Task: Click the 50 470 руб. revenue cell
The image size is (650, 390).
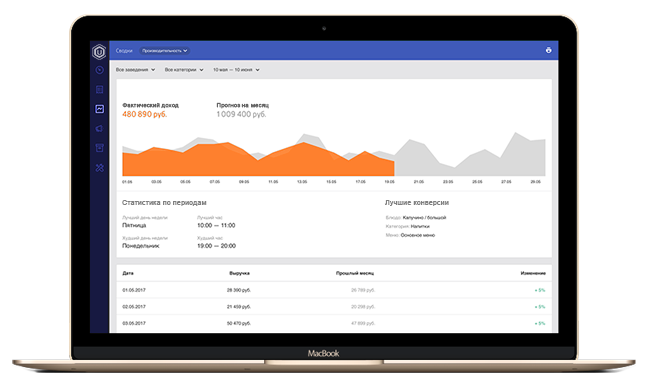Action: [239, 323]
